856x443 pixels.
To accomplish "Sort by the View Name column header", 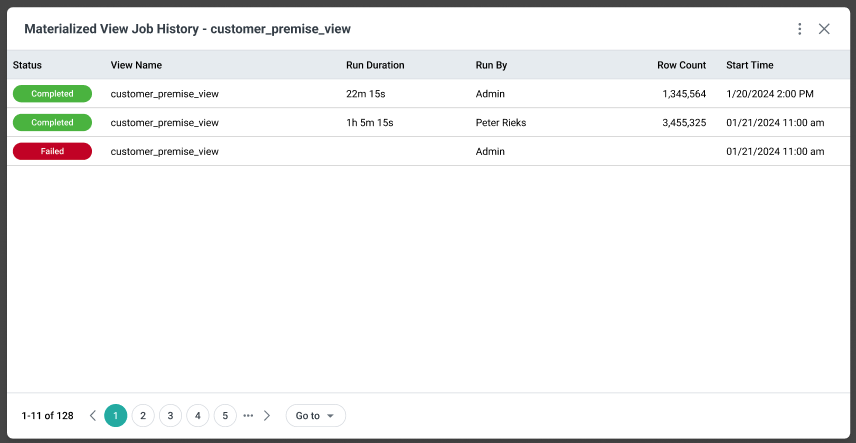I will click(136, 65).
